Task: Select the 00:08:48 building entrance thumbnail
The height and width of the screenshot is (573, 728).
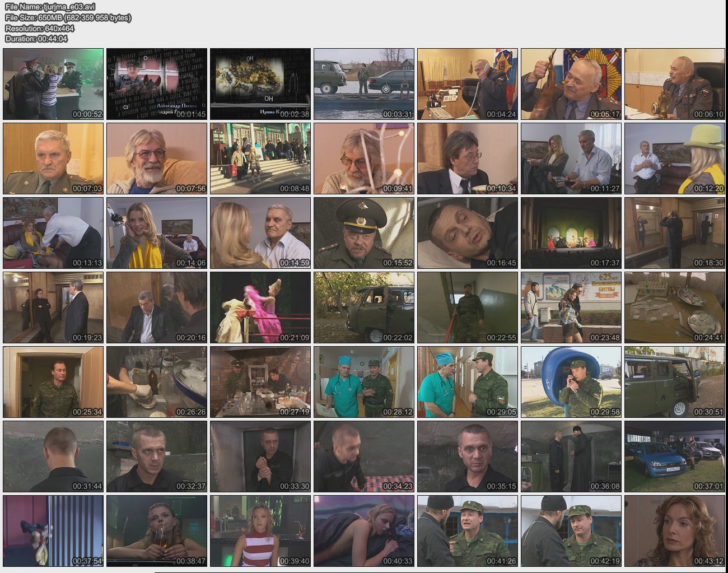Action: pyautogui.click(x=260, y=159)
